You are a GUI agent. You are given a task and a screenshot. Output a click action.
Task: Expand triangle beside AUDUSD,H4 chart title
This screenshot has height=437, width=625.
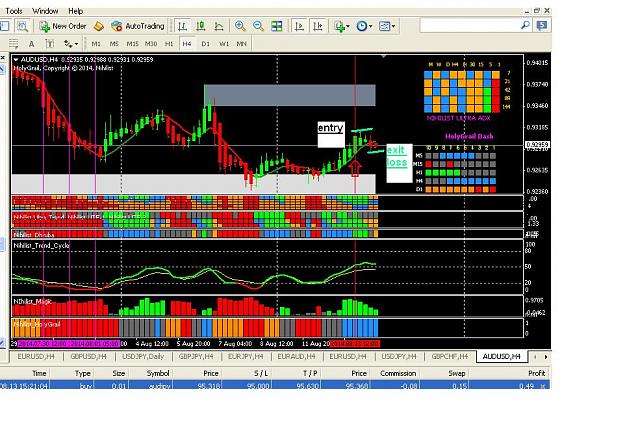16,60
